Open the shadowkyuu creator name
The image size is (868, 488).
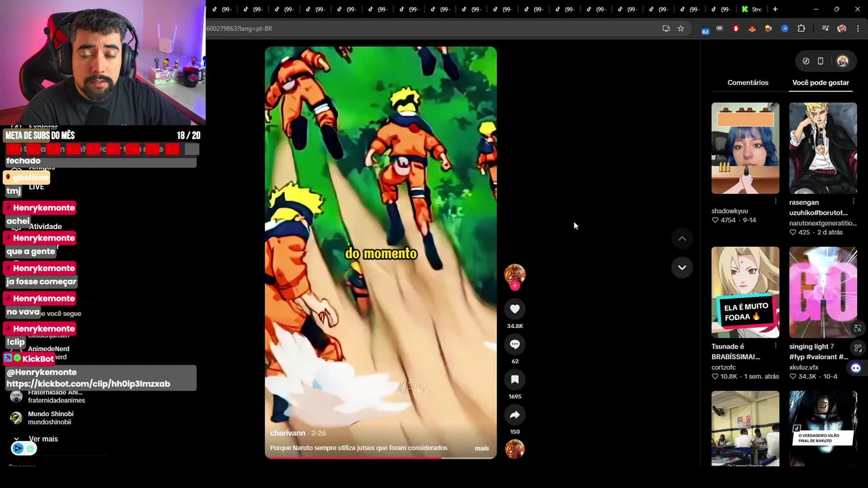click(730, 211)
